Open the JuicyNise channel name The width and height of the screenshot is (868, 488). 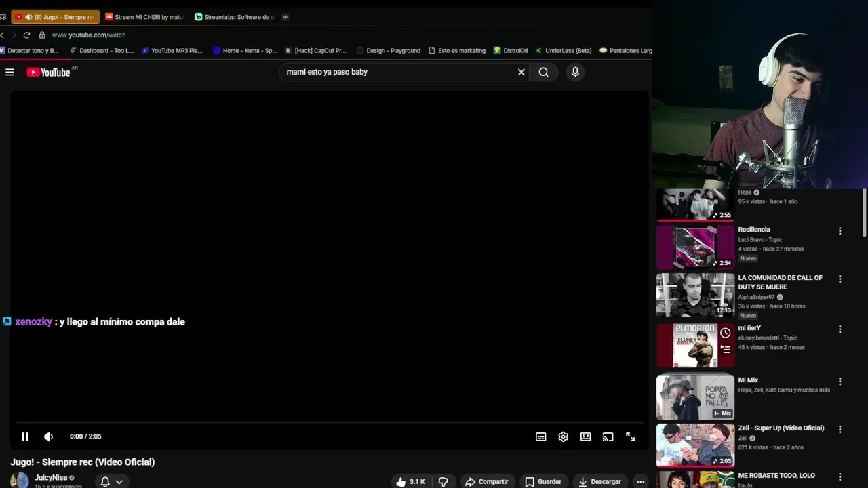[x=51, y=478]
